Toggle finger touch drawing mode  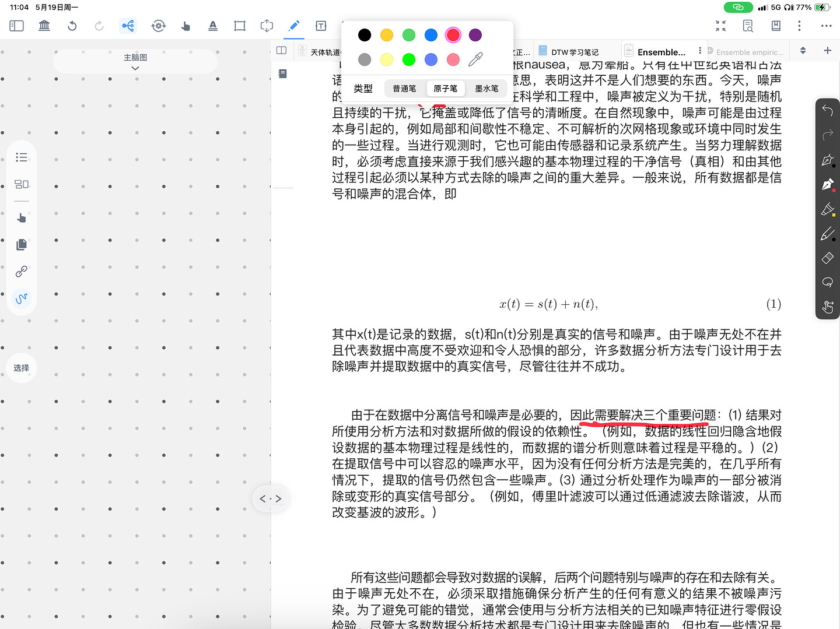(x=827, y=307)
